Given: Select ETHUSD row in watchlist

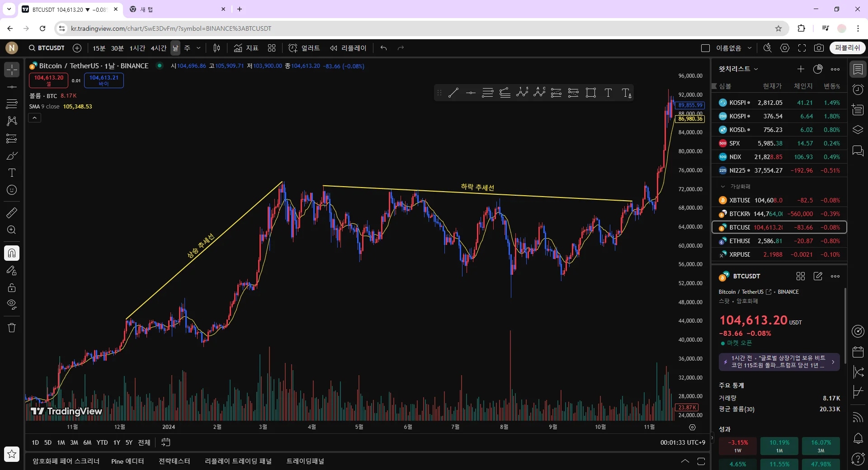Looking at the screenshot, I should point(779,241).
